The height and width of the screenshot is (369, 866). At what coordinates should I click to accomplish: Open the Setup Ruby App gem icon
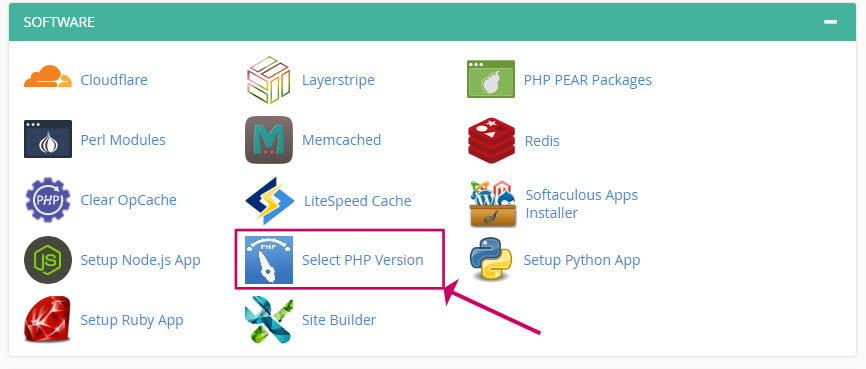tap(48, 319)
